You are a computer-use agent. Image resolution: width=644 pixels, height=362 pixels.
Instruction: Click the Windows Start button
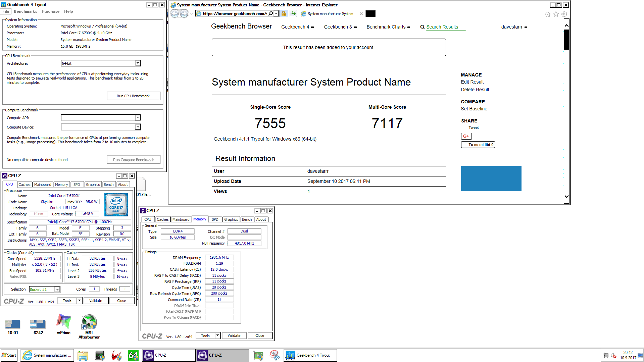(x=9, y=355)
